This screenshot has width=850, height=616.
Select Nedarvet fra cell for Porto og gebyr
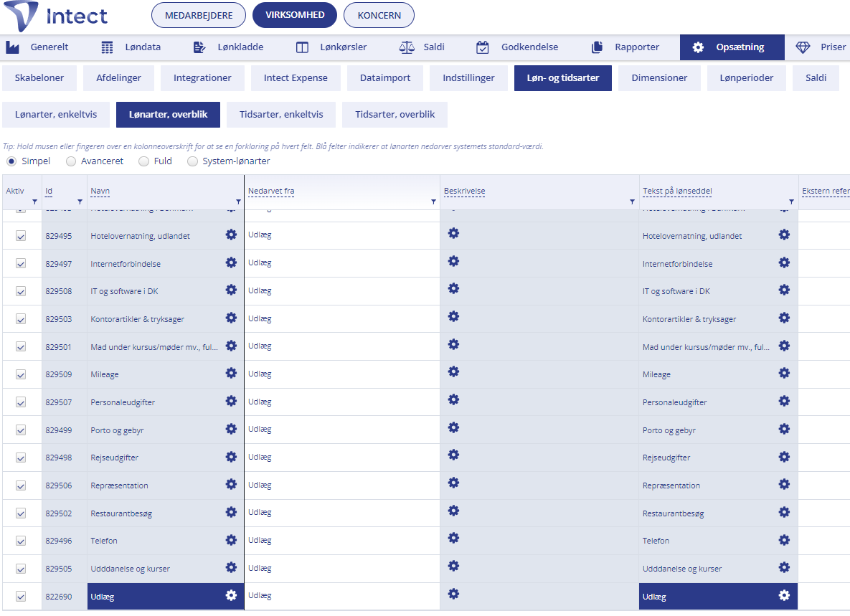click(342, 430)
